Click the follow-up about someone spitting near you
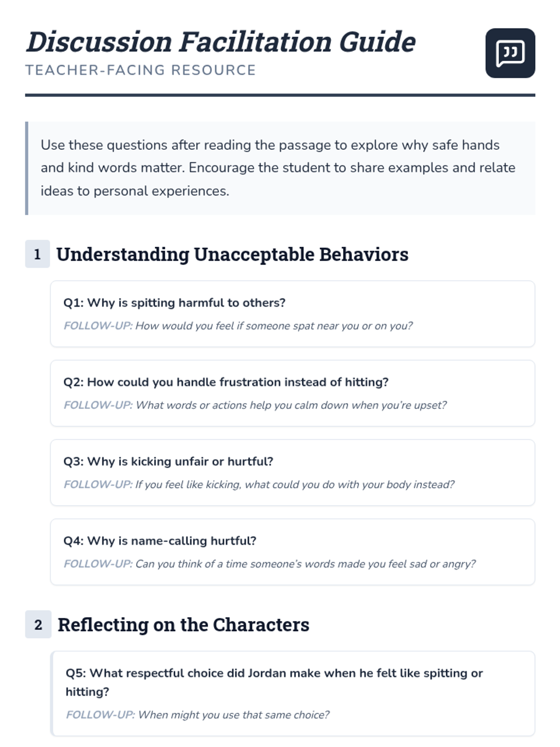The image size is (560, 747). 238,326
